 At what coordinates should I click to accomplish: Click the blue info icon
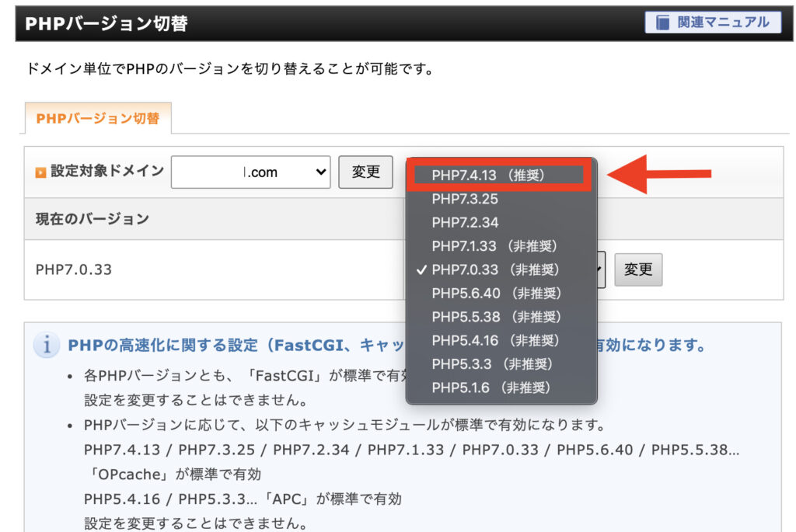click(x=47, y=345)
